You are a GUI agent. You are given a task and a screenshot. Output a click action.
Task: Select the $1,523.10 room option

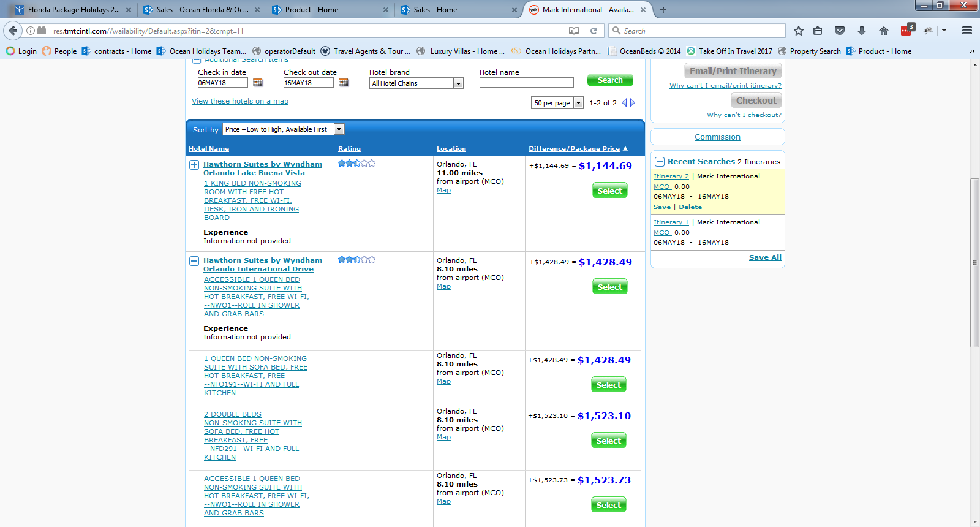(x=609, y=441)
